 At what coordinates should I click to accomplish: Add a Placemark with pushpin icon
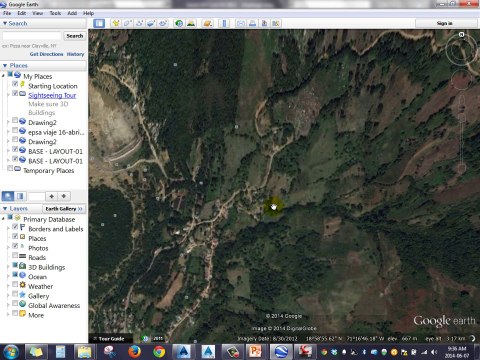[x=116, y=23]
